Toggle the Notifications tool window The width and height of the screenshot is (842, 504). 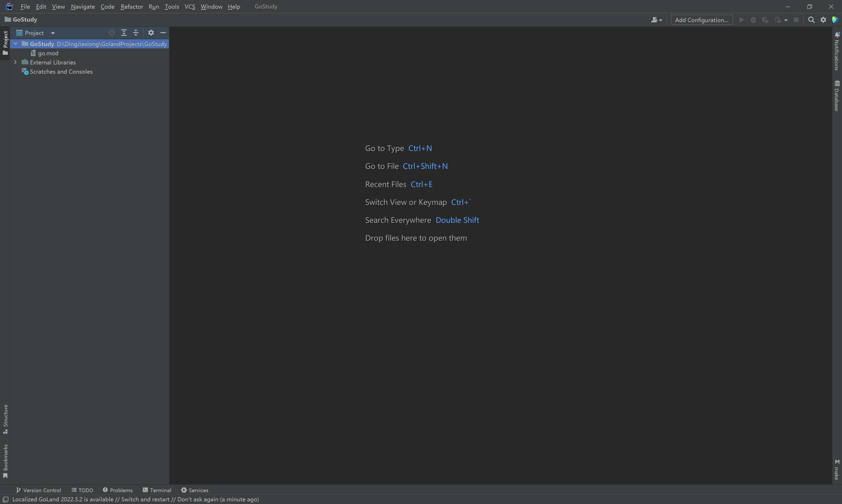coord(837,51)
